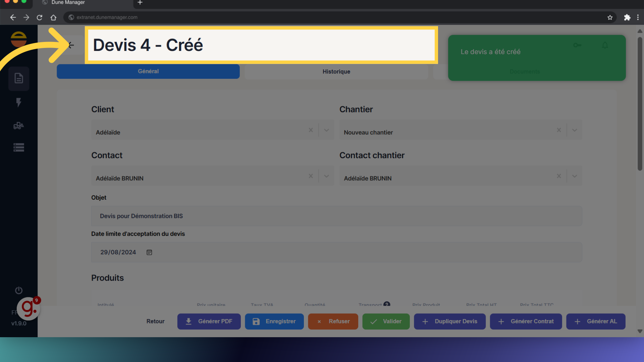Expand the Chantier dropdown arrow
Screen dimensions: 644x362
[575, 130]
